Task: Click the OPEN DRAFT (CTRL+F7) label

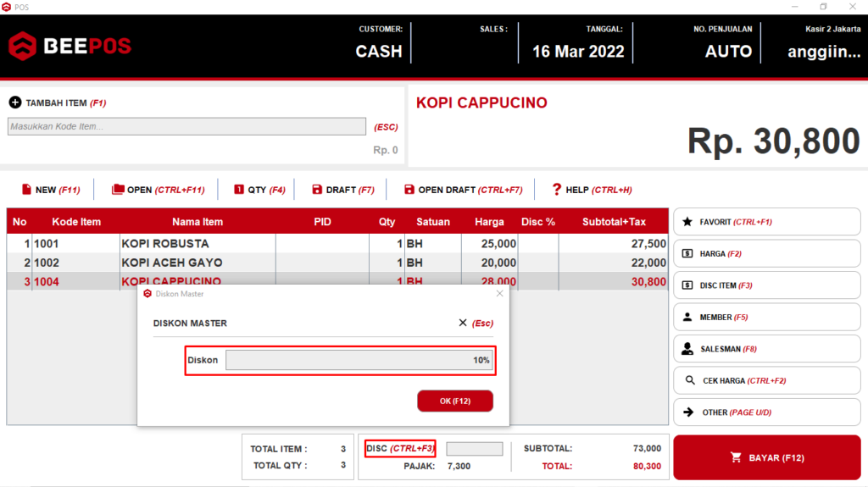Action: click(x=470, y=190)
